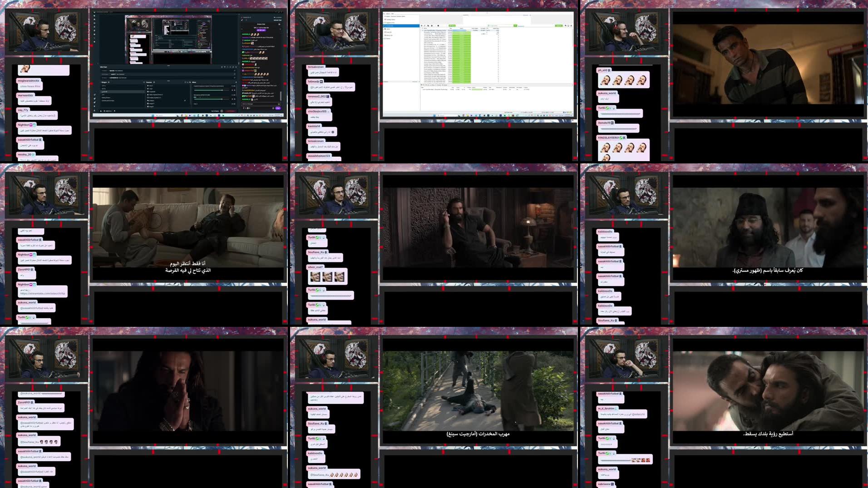Click username KINGSLAYEER01 in chat overlay
Image resolution: width=868 pixels, height=488 pixels.
pyautogui.click(x=609, y=138)
